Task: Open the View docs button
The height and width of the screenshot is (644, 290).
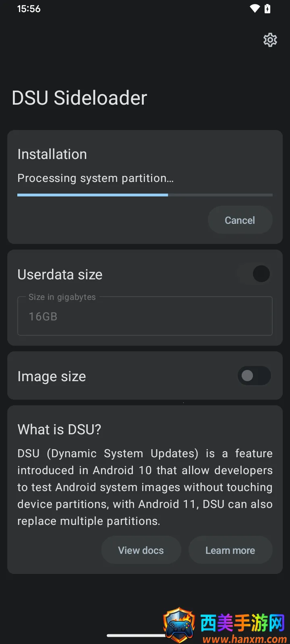Action: click(x=141, y=550)
